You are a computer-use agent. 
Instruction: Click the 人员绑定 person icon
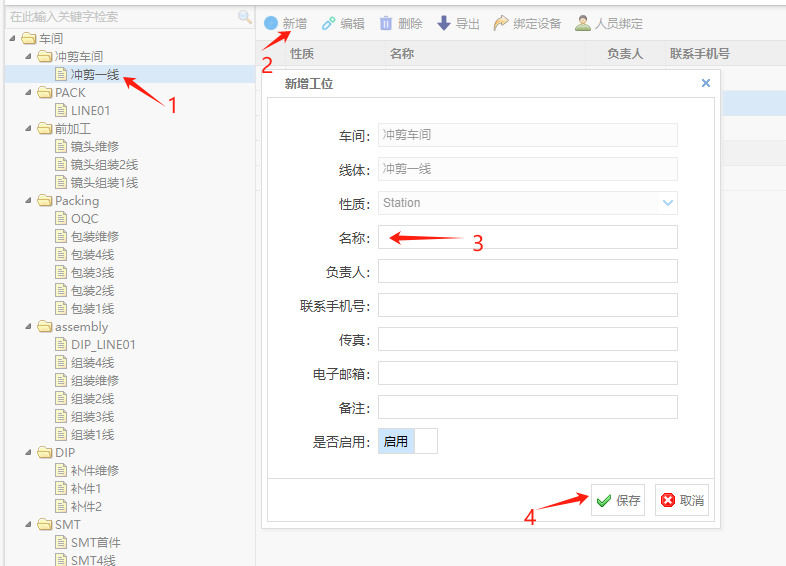click(x=582, y=23)
